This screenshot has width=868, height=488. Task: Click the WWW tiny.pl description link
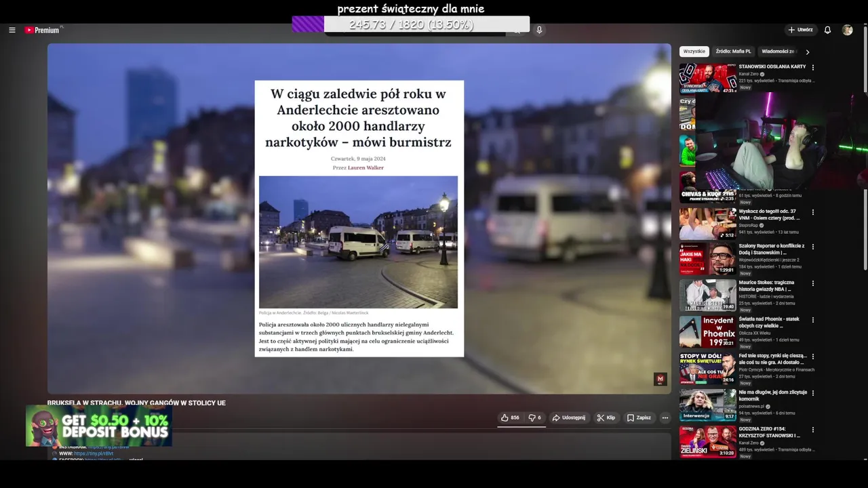[93, 453]
